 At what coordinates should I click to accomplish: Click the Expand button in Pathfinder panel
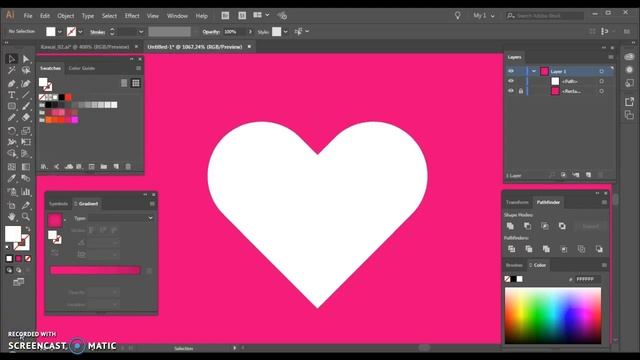click(x=590, y=226)
